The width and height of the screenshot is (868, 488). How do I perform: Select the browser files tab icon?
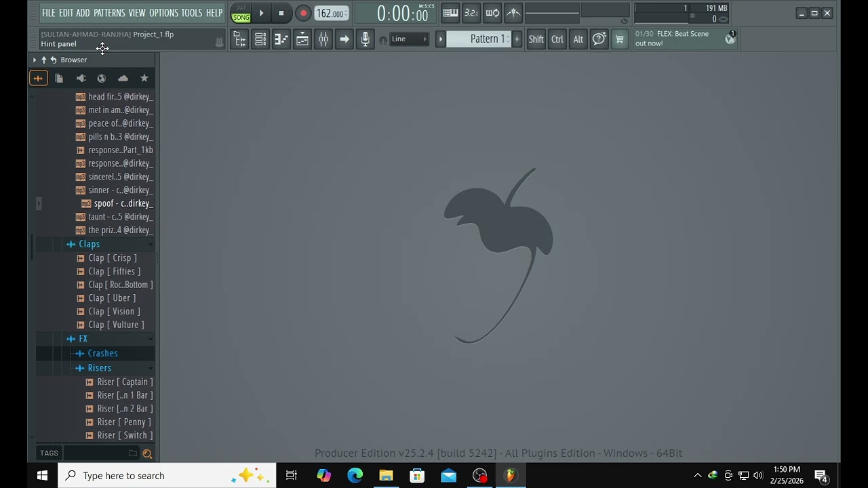pos(59,79)
